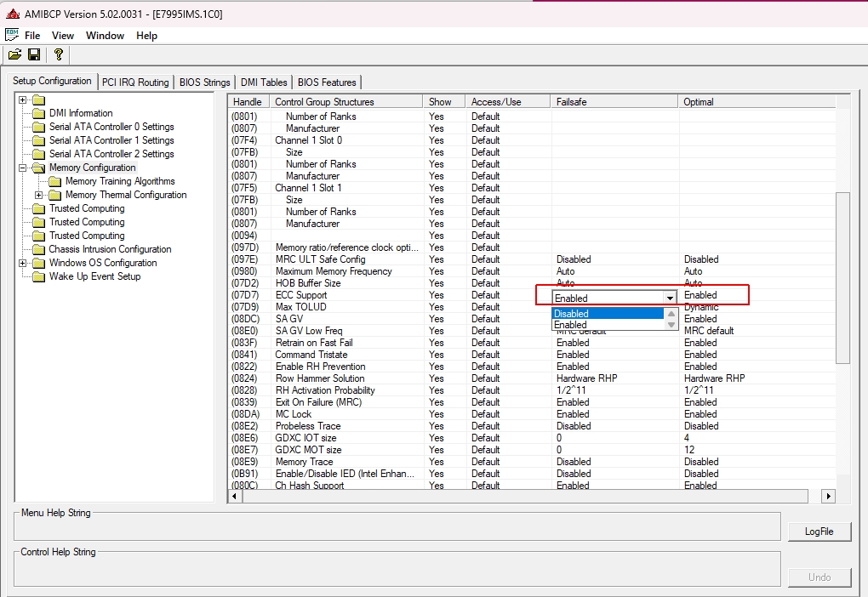Click the AMIBCP application icon in title bar

pos(13,14)
